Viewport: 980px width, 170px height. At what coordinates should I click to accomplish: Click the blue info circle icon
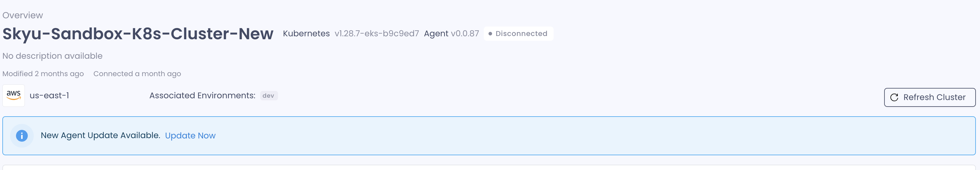pyautogui.click(x=22, y=135)
